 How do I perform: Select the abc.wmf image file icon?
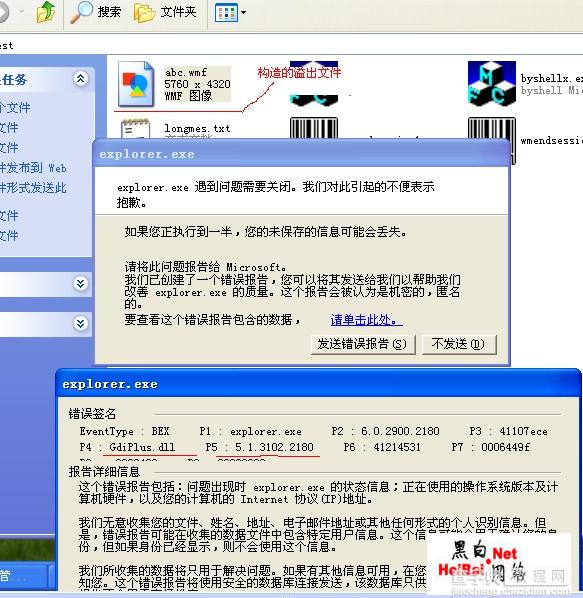click(136, 84)
